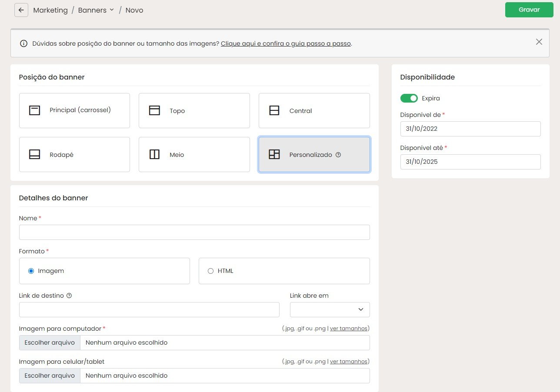Select the Rodapé position icon
This screenshot has width=560, height=392.
point(35,154)
